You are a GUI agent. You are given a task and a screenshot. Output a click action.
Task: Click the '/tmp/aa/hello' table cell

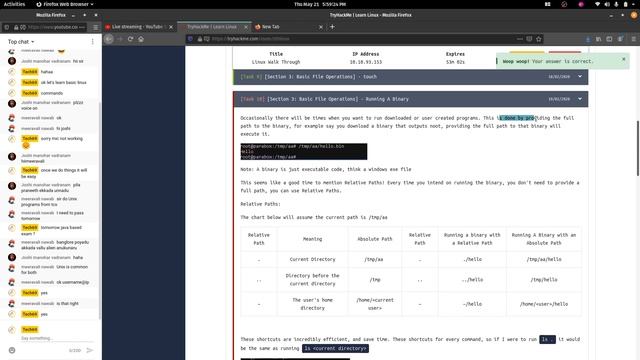point(544,259)
